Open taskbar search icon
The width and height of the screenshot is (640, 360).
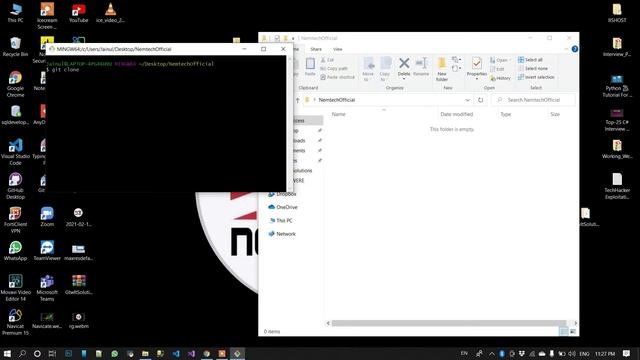tap(22, 353)
